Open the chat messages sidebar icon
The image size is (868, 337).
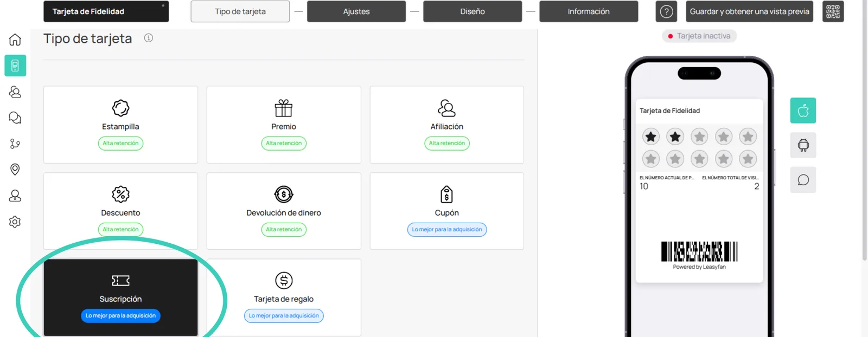click(15, 118)
